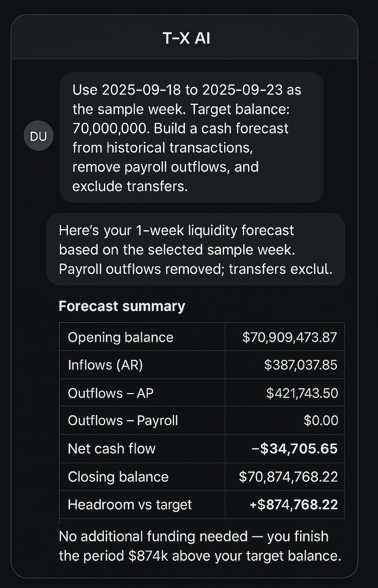The width and height of the screenshot is (378, 588).
Task: Click the assistant's liquidity forecast reply bubble
Action: [x=195, y=249]
